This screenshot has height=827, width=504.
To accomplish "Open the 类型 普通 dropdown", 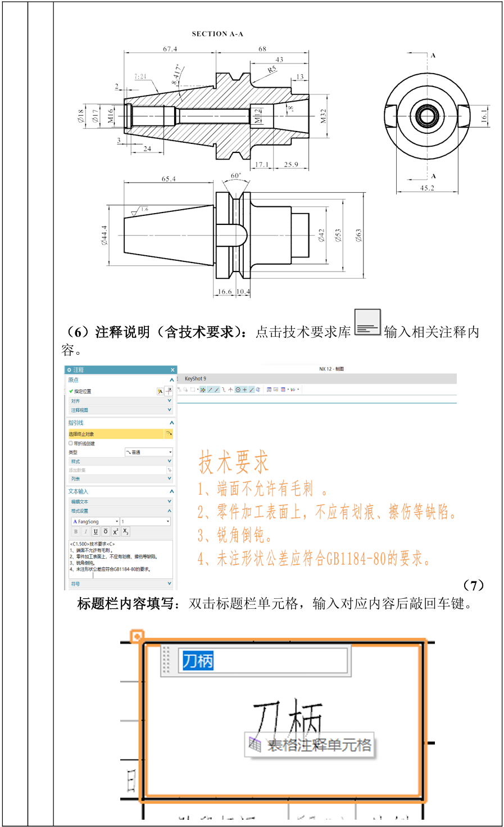I will coord(148,452).
